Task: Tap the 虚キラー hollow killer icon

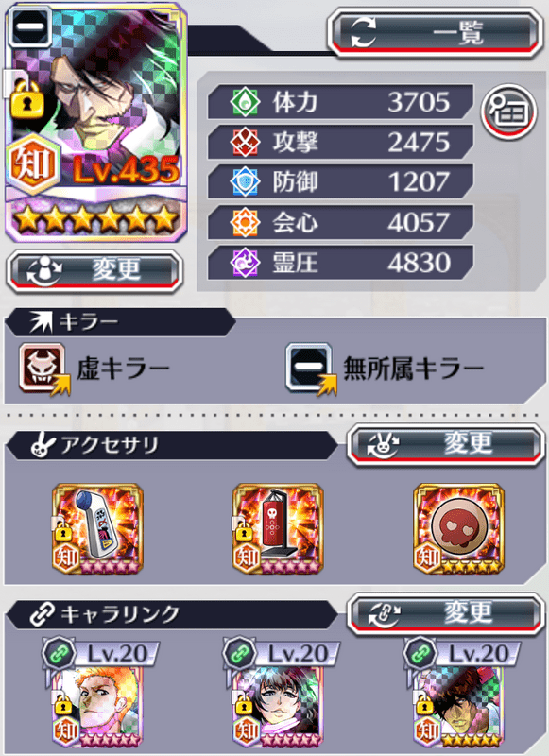Action: click(x=43, y=369)
